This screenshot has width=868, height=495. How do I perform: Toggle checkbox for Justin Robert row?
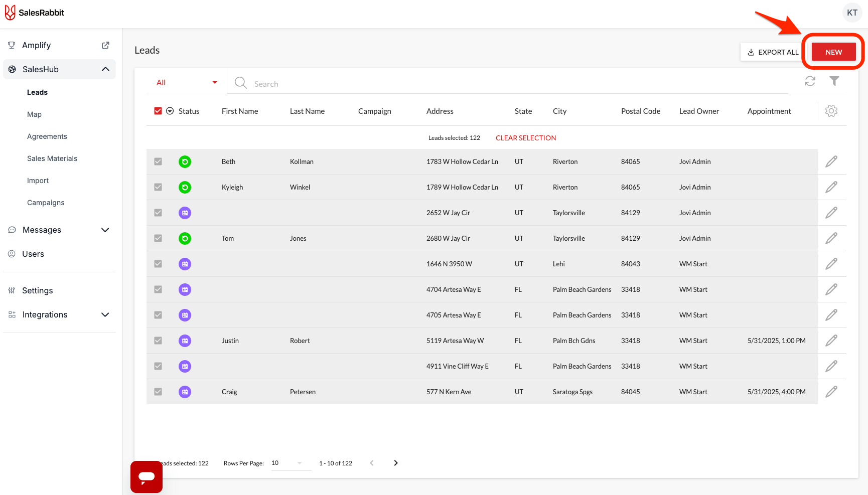[158, 341]
